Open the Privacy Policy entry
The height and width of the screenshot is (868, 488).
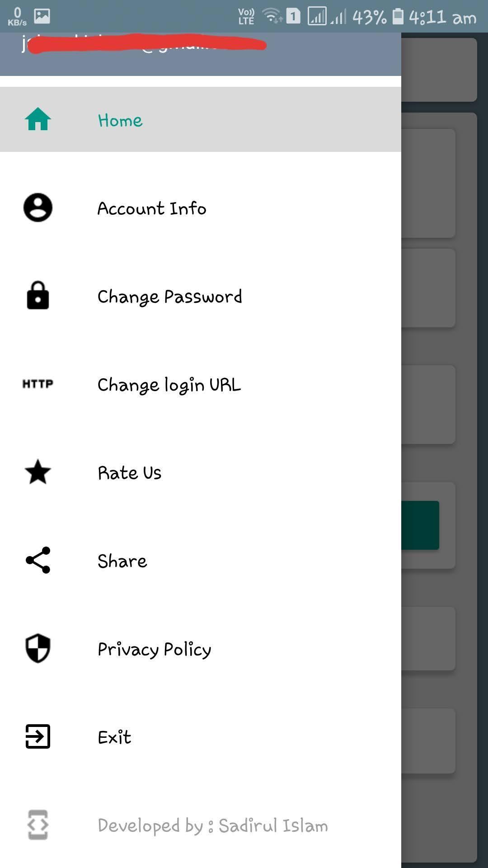[201, 649]
